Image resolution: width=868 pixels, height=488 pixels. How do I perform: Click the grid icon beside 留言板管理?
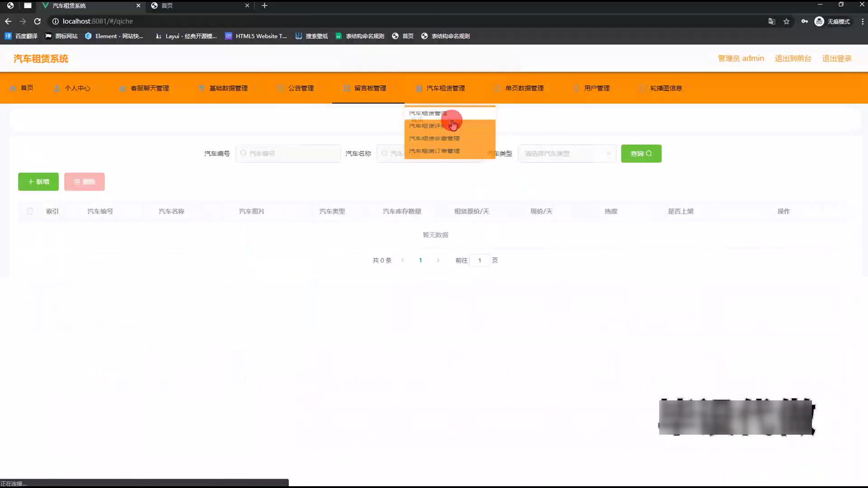tap(346, 88)
